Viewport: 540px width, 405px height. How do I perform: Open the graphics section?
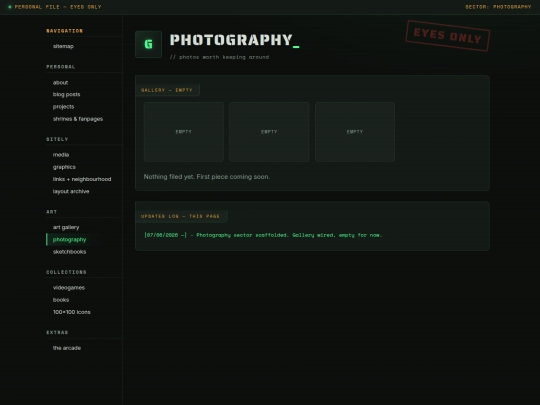coord(64,167)
